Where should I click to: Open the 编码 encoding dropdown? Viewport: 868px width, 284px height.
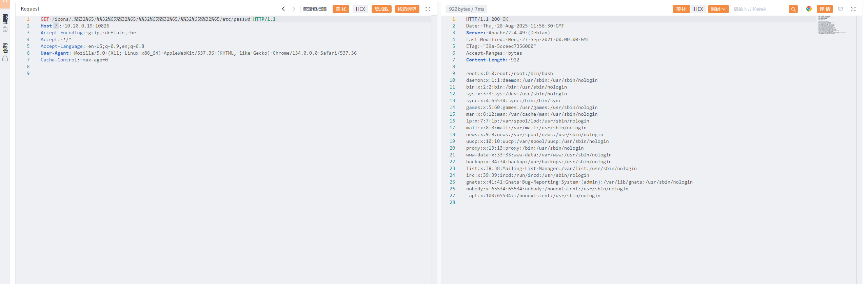pyautogui.click(x=718, y=9)
